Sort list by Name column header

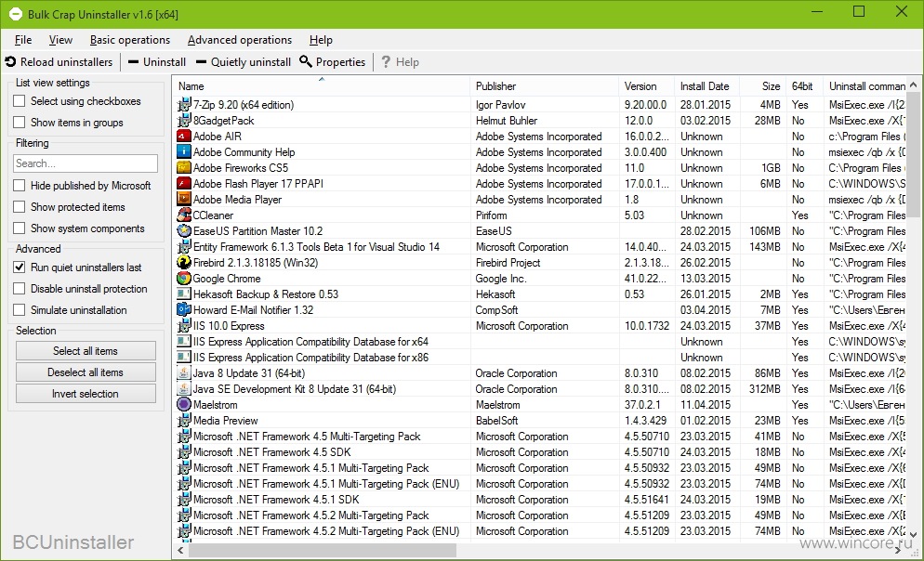pos(322,86)
